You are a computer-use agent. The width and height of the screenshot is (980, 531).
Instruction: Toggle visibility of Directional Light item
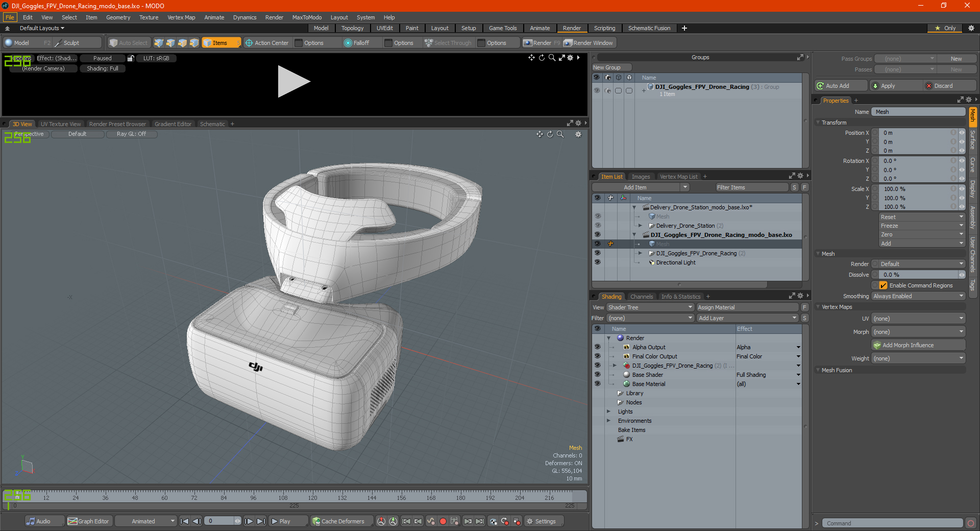pyautogui.click(x=597, y=262)
